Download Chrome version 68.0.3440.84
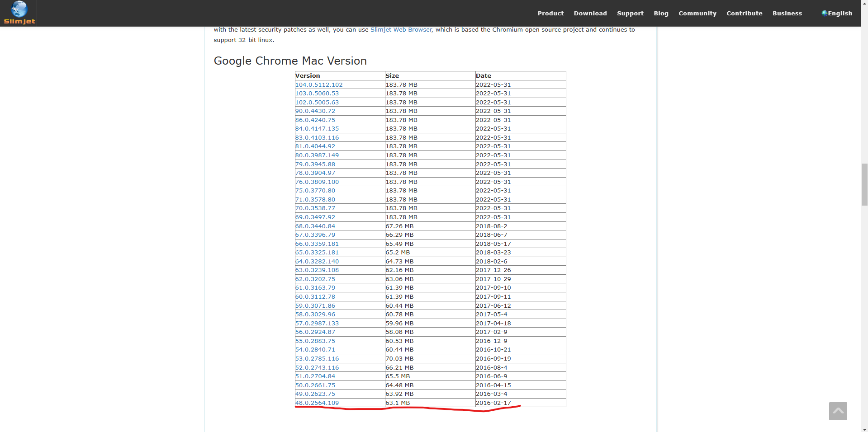The height and width of the screenshot is (432, 868). tap(315, 226)
